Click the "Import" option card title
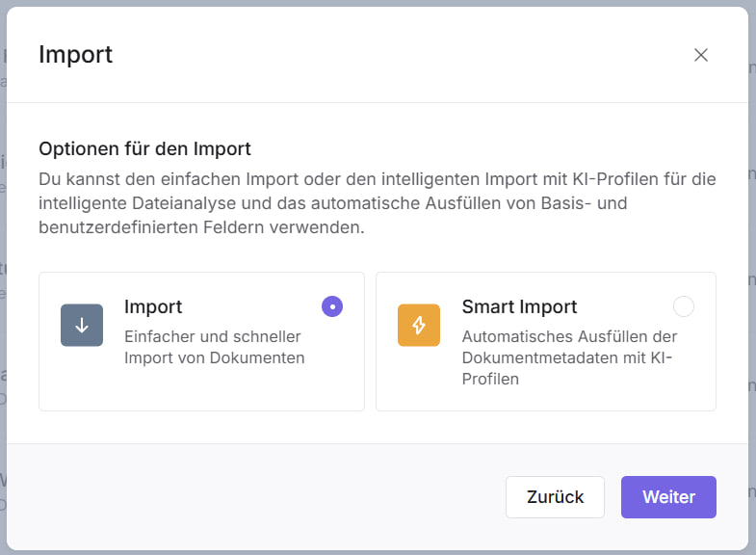This screenshot has height=555, width=756. pos(153,307)
